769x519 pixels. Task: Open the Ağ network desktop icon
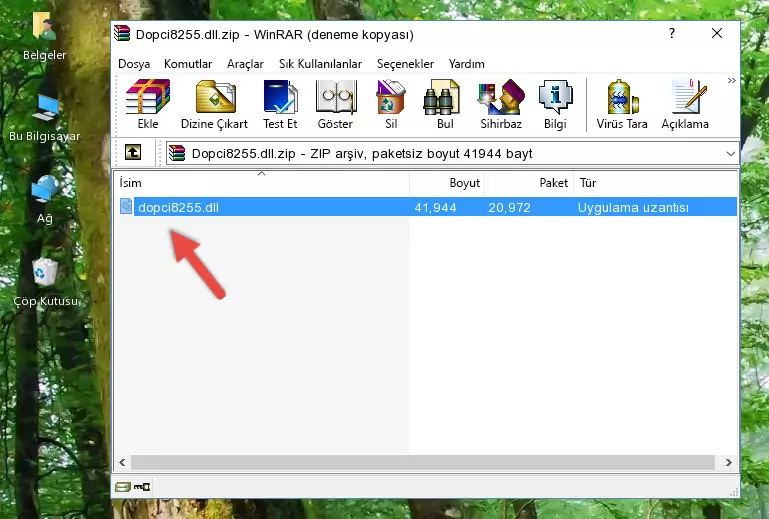(44, 200)
